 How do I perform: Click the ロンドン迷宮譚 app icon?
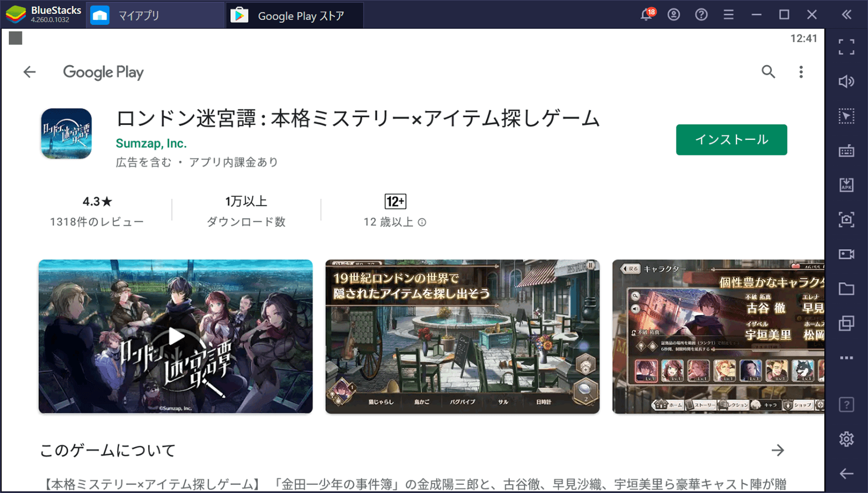tap(66, 134)
